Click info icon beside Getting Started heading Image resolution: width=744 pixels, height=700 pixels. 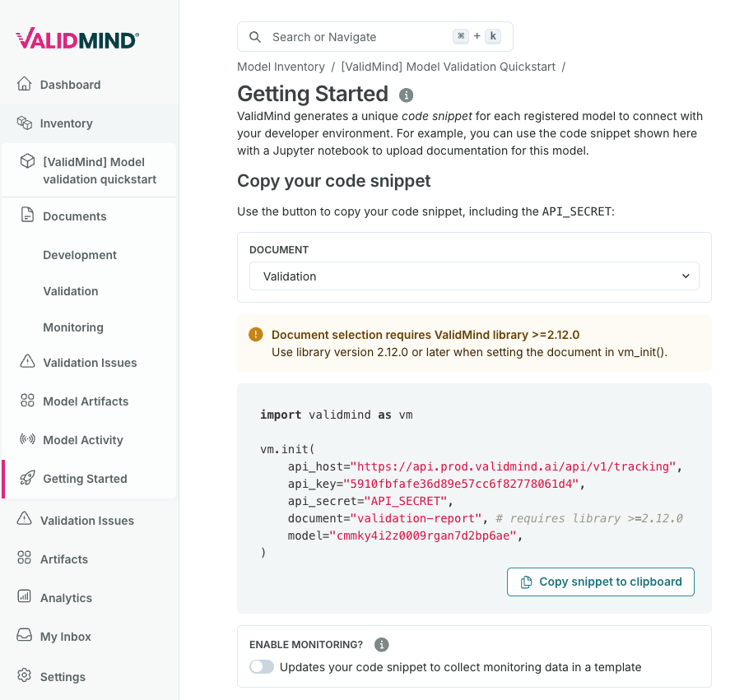[x=407, y=95]
